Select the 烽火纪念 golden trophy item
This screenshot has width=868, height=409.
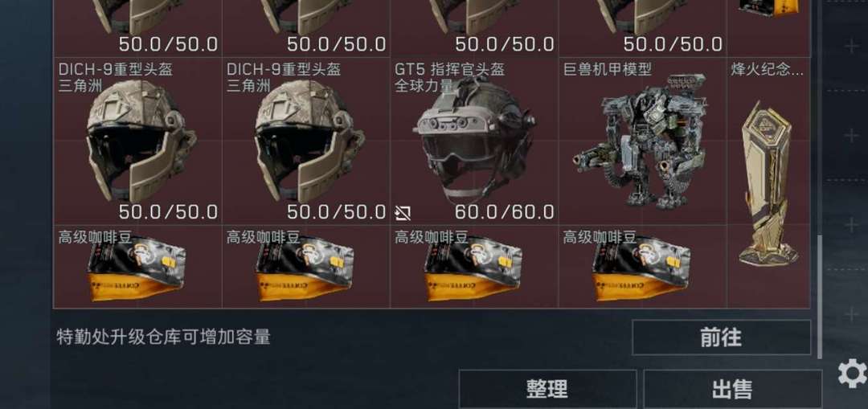[769, 182]
